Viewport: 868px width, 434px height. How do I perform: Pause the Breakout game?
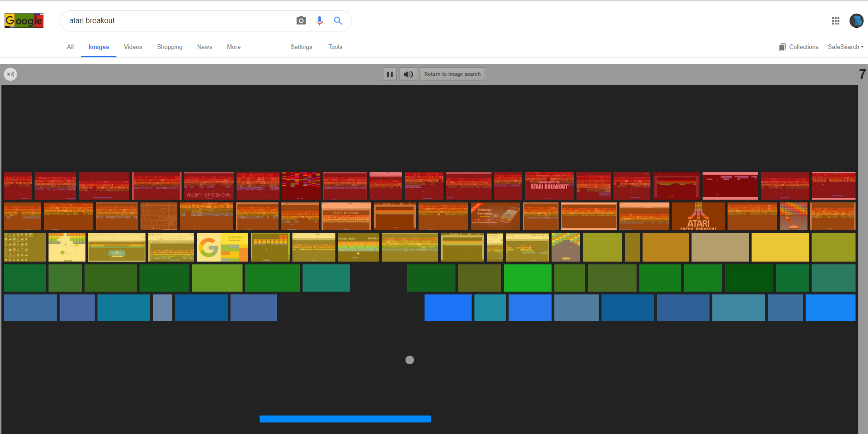[390, 74]
